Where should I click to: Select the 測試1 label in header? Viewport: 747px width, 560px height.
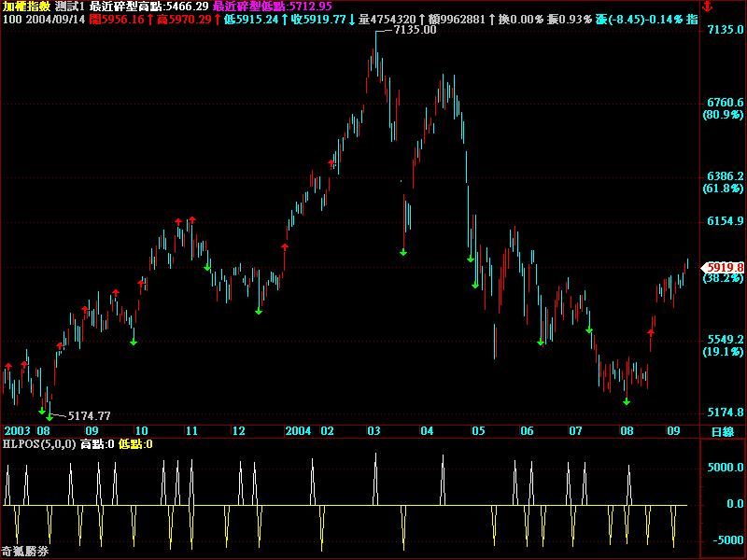70,7
